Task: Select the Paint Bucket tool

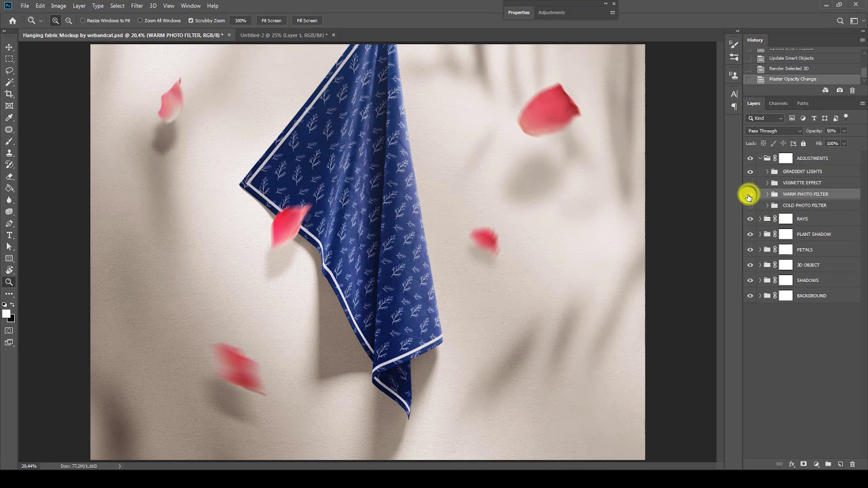Action: pos(9,188)
